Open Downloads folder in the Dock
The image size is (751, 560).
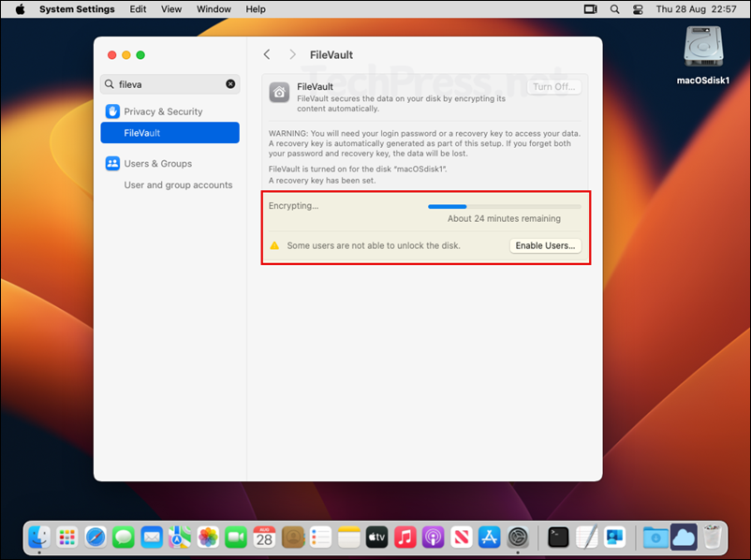(655, 537)
